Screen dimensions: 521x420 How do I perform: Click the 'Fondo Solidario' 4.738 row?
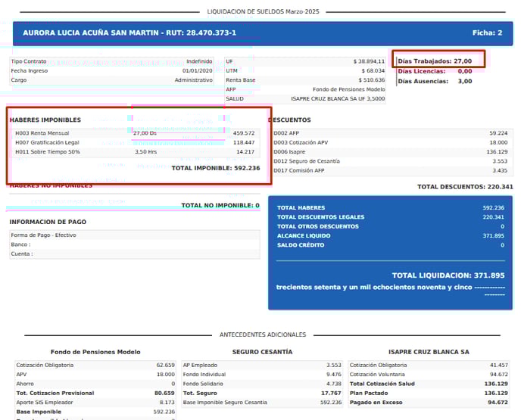pyautogui.click(x=262, y=384)
